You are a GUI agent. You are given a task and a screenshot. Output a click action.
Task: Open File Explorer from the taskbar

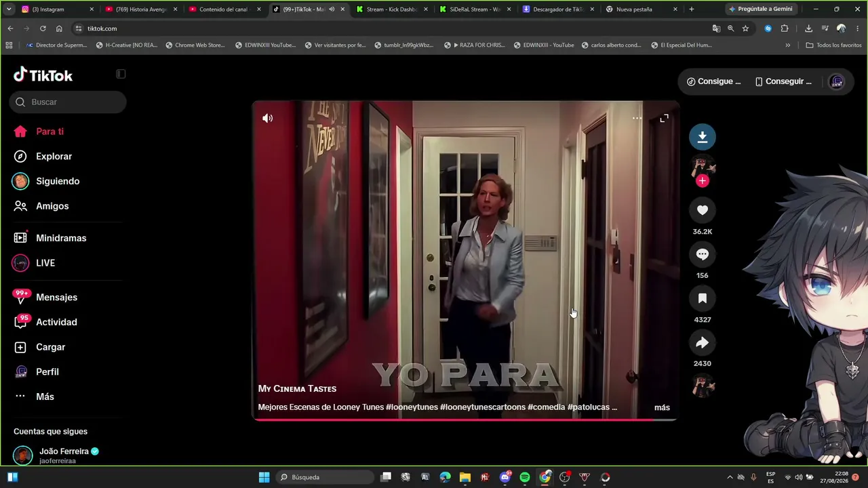465,477
